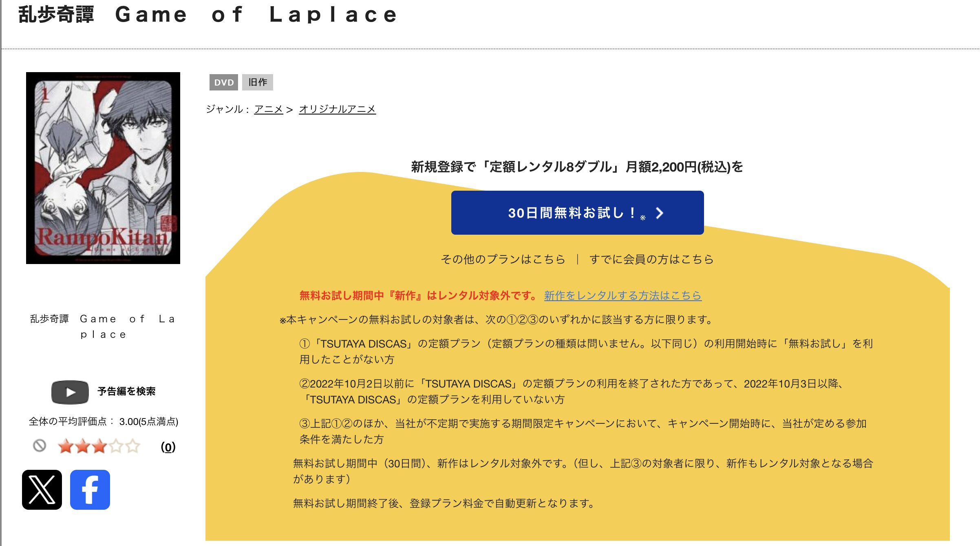Viewport: 980px width, 546px height.
Task: Click the Rampo Kitan DVD cover thumbnail
Action: 103,168
